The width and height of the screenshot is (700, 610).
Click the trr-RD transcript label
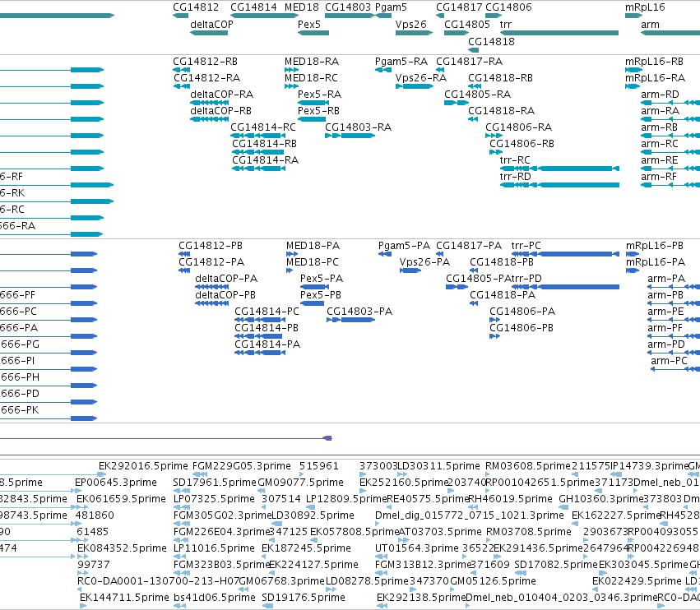[515, 176]
